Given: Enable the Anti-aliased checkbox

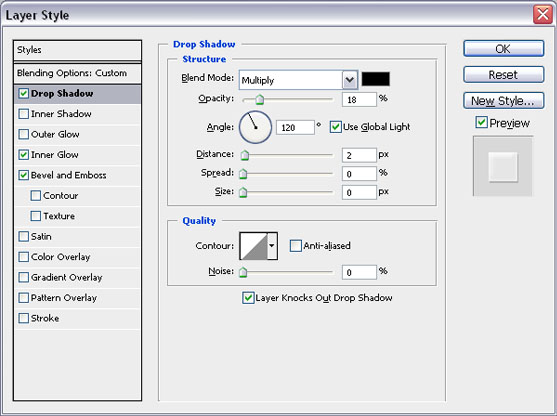Looking at the screenshot, I should [x=296, y=246].
